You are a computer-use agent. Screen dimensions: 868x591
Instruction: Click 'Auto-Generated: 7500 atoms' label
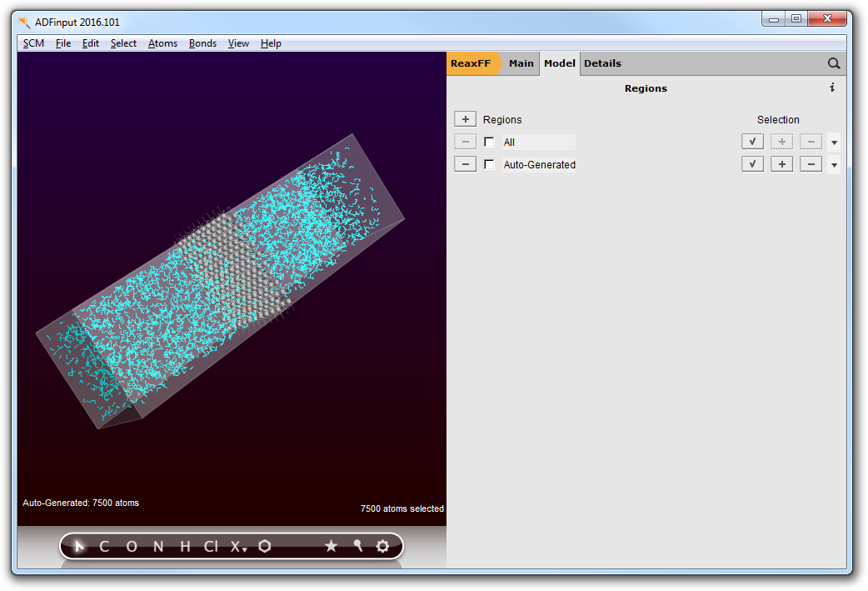coord(81,503)
